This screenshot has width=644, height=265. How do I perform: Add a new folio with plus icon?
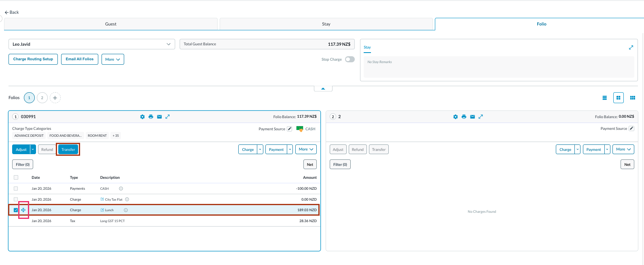pyautogui.click(x=55, y=98)
